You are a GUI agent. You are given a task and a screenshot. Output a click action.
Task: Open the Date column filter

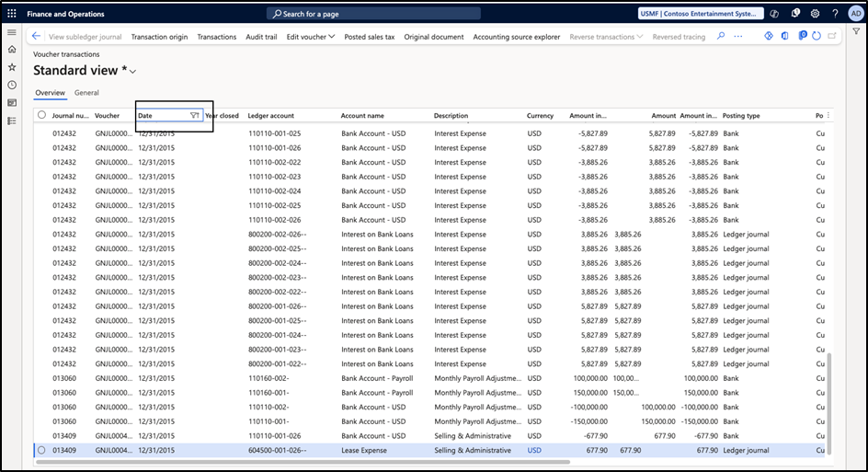194,115
